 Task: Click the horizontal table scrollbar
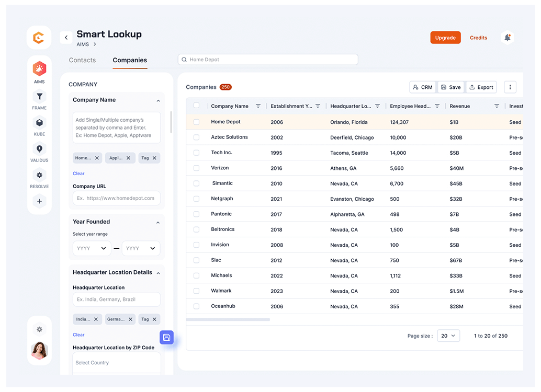click(x=228, y=319)
